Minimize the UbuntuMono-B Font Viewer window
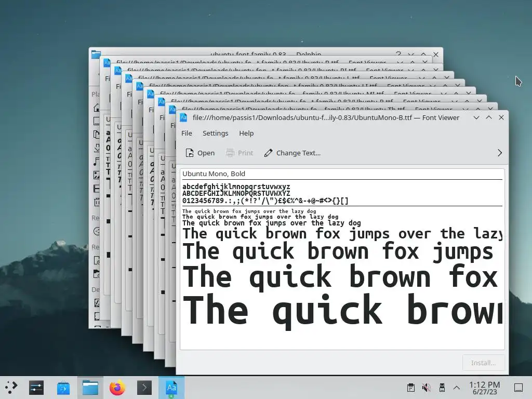Image resolution: width=532 pixels, height=399 pixels. (476, 117)
